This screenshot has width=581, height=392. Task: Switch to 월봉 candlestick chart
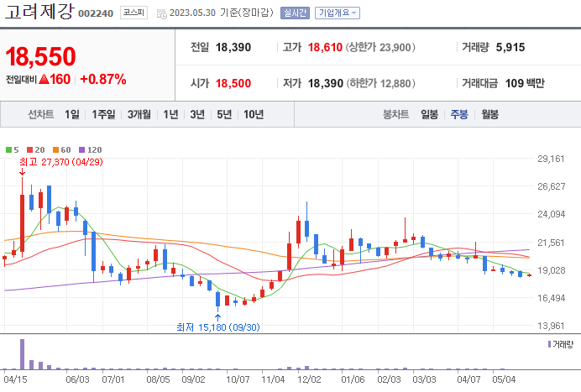[489, 114]
